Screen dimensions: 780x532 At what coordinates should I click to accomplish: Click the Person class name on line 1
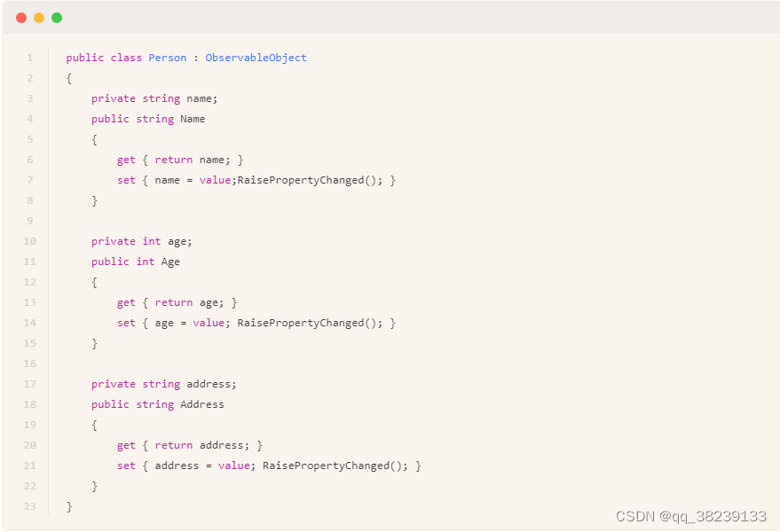click(x=168, y=58)
